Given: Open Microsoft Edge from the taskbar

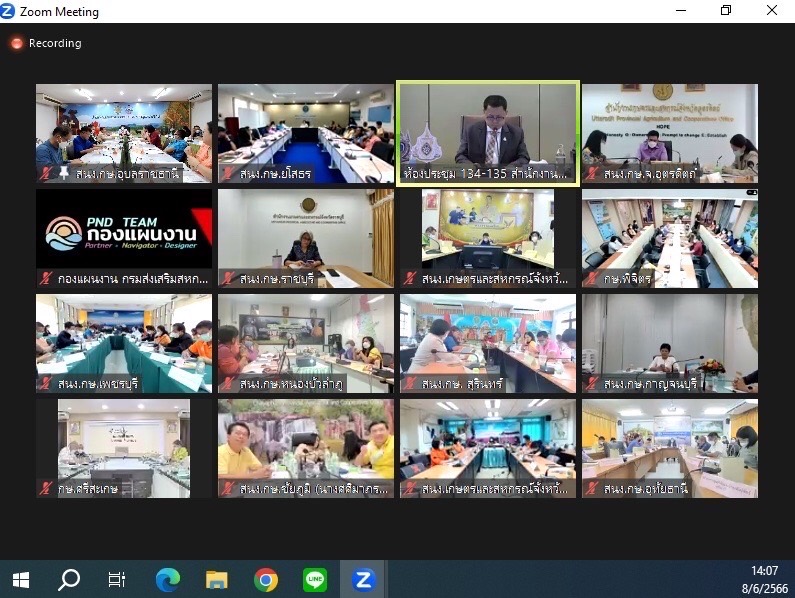Looking at the screenshot, I should click(167, 579).
